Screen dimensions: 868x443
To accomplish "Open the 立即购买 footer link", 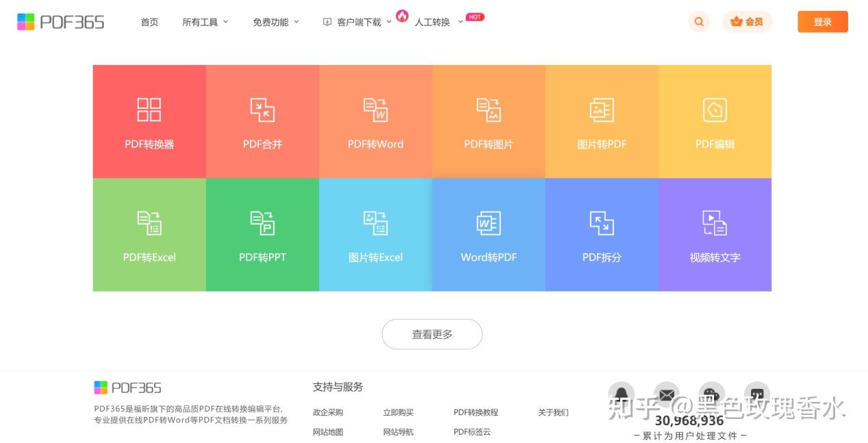I will coord(398,412).
